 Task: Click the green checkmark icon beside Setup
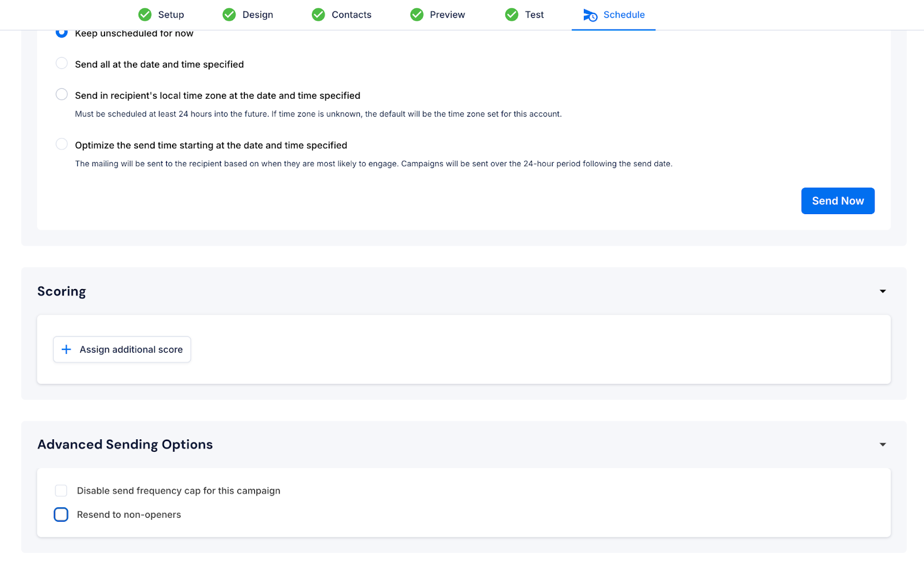[145, 14]
